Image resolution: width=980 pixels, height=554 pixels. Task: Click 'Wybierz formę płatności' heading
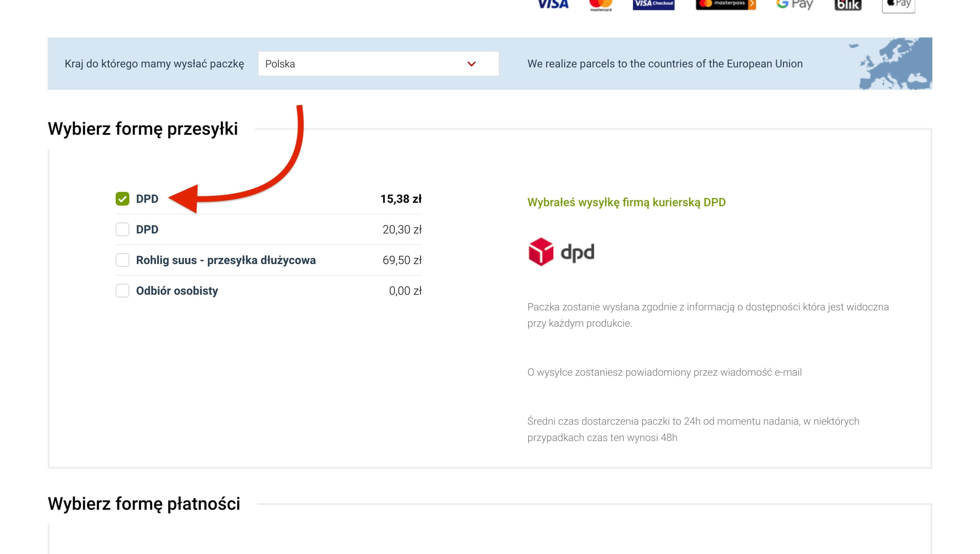click(x=144, y=504)
